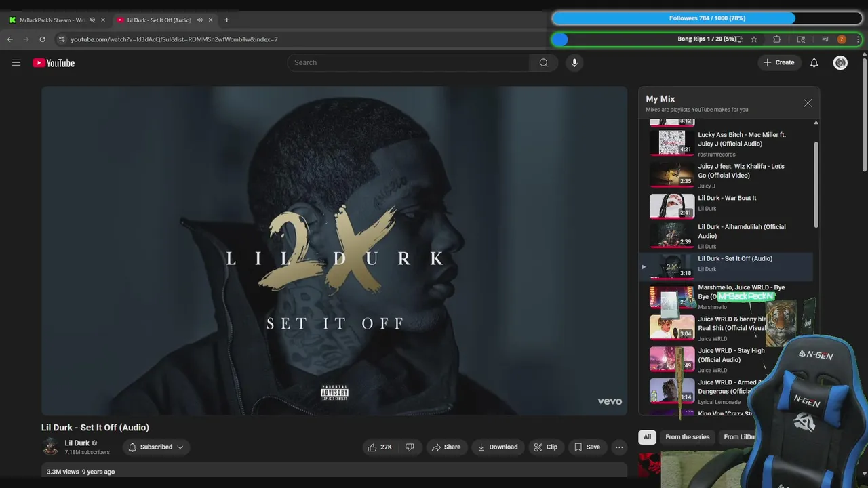This screenshot has height=488, width=868.
Task: Open the Lil Durk channel name link
Action: (77, 443)
